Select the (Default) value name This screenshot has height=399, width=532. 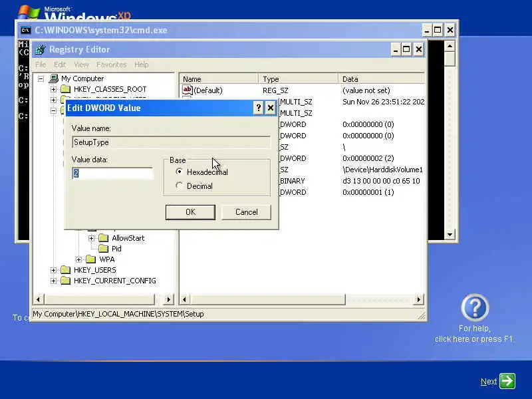click(x=208, y=90)
